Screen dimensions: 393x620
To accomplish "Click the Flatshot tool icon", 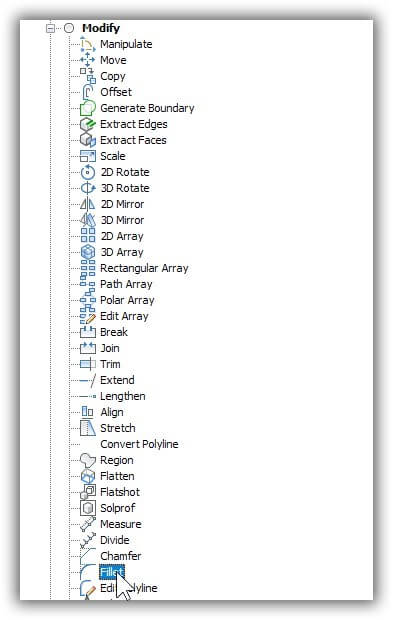I will [x=88, y=492].
